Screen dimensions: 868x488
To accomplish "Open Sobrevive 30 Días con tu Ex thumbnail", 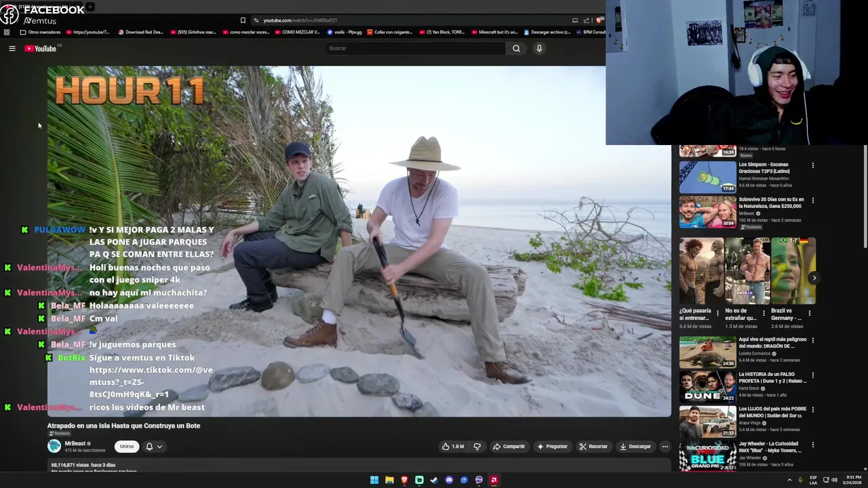I will tap(707, 213).
